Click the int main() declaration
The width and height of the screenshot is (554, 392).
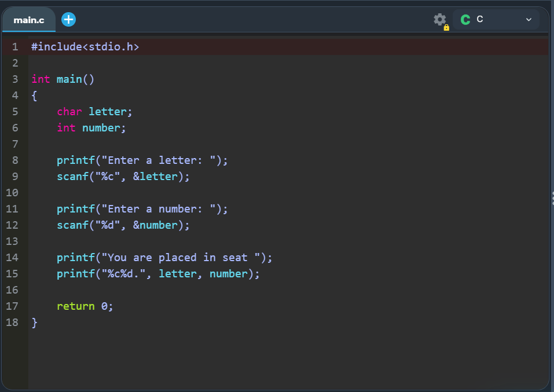[x=63, y=79]
